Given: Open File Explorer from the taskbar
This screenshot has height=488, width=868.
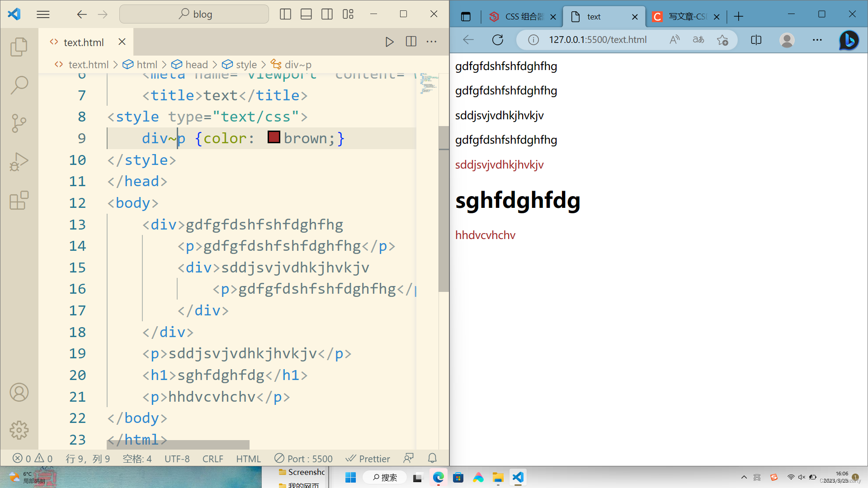Looking at the screenshot, I should pos(498,477).
